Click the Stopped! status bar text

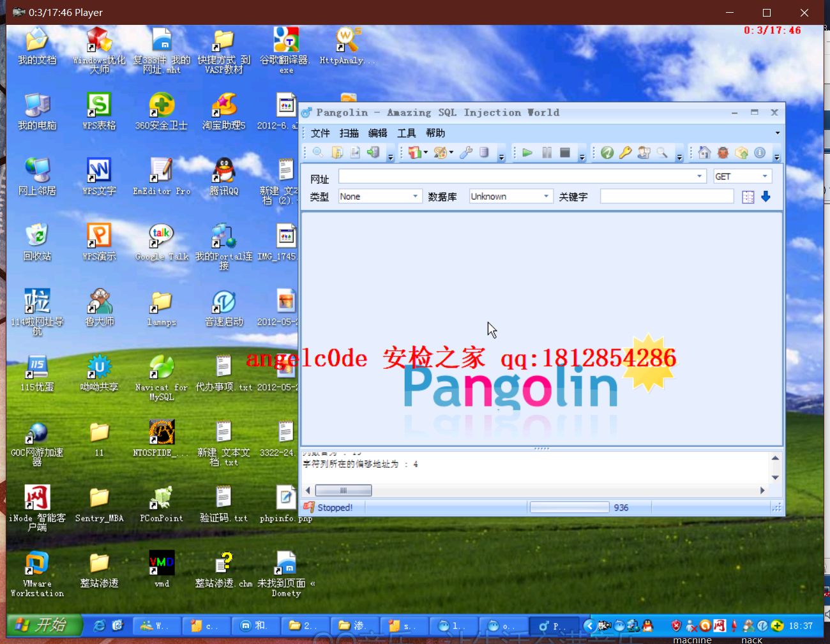(x=335, y=507)
